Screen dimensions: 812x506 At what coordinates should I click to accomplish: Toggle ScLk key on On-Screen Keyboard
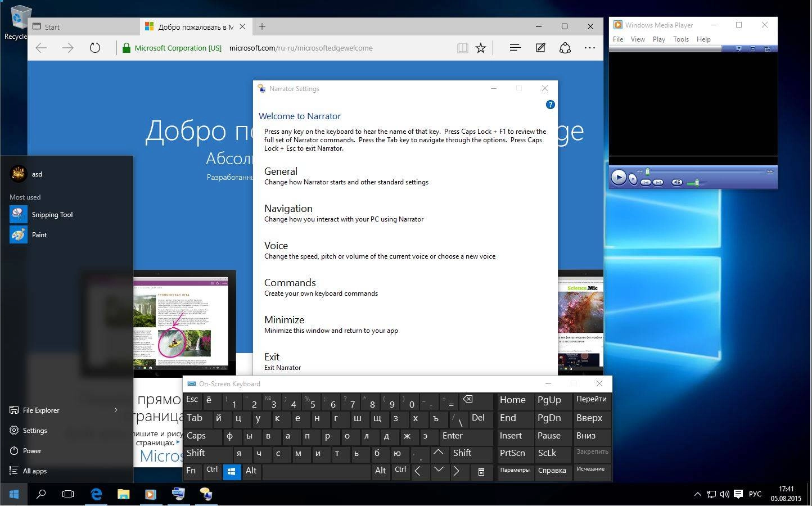(x=552, y=454)
